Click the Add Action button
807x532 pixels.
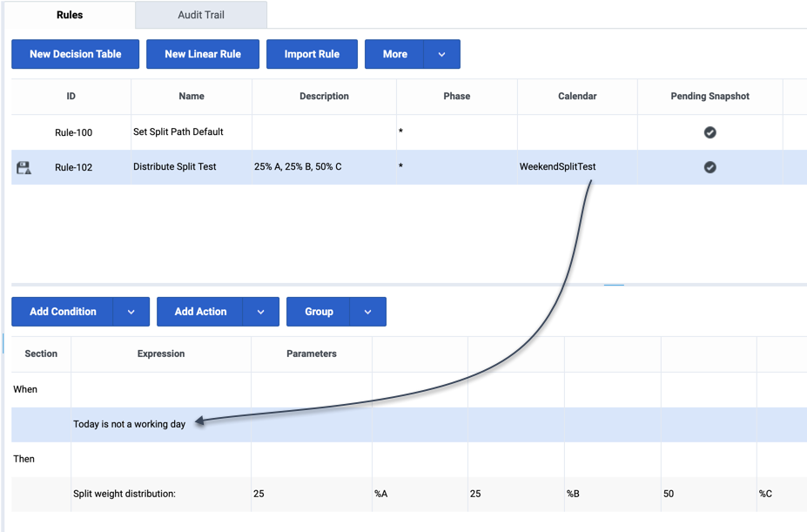[200, 312]
